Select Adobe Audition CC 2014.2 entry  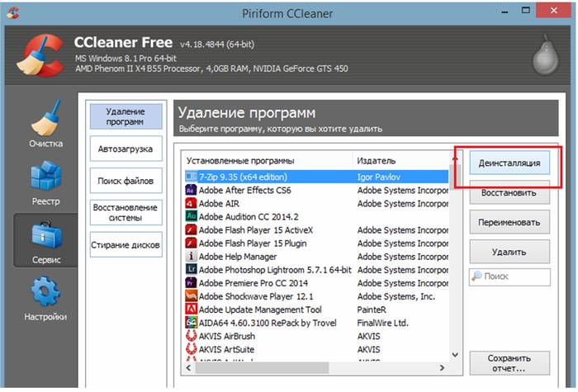[x=316, y=216]
